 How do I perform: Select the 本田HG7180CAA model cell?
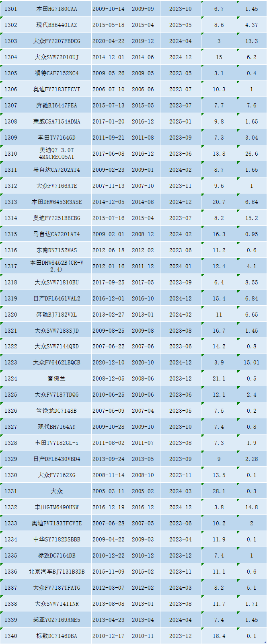[x=57, y=9]
